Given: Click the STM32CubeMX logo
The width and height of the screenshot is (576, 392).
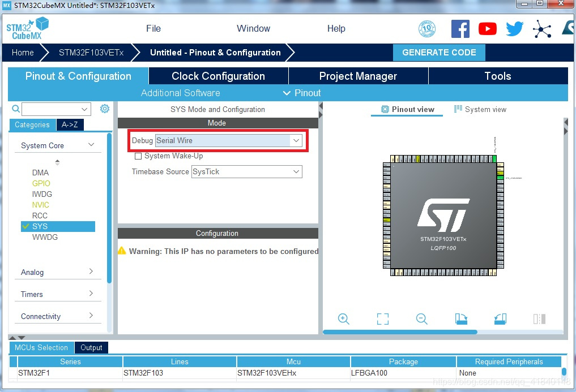Looking at the screenshot, I should point(28,28).
